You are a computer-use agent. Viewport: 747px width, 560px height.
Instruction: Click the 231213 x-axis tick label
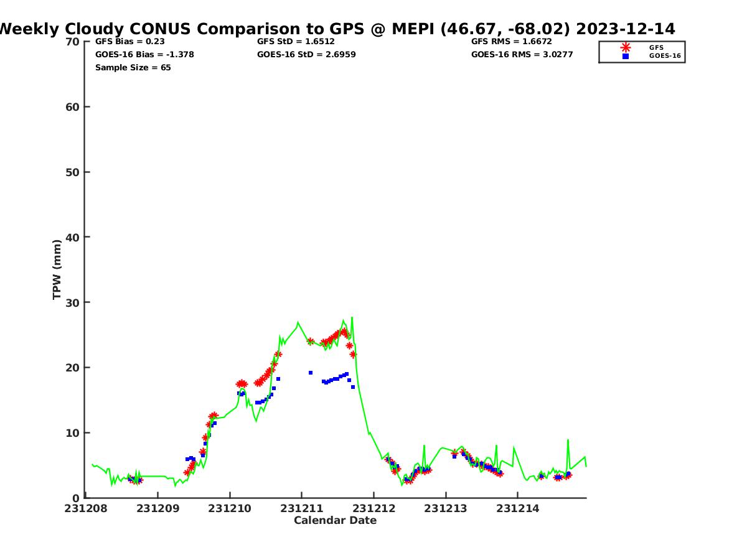[x=445, y=509]
